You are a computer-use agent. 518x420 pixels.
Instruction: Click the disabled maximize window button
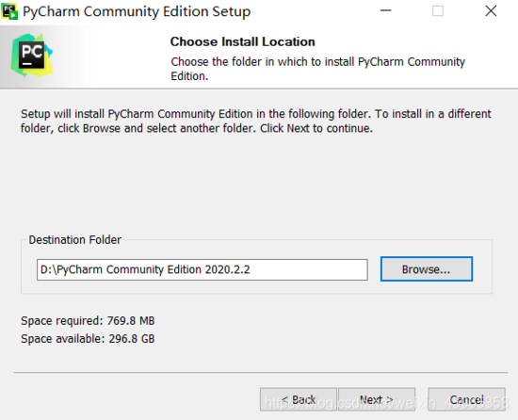click(438, 11)
